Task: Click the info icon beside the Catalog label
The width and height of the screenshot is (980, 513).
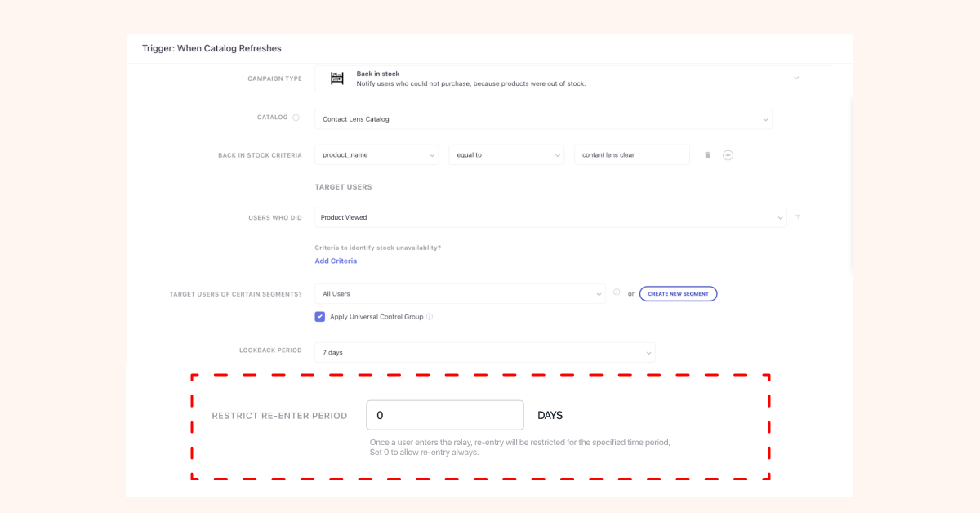Action: click(x=296, y=118)
